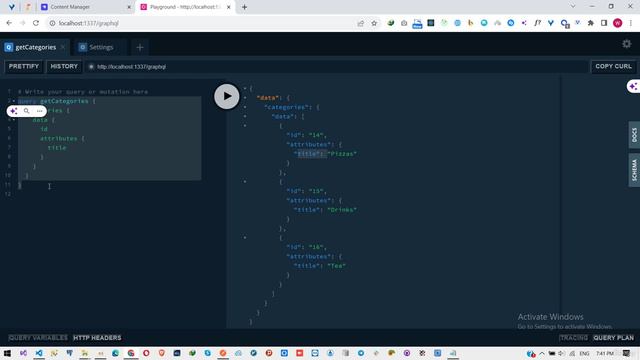Open the Chrome three-dot menu

tap(631, 23)
